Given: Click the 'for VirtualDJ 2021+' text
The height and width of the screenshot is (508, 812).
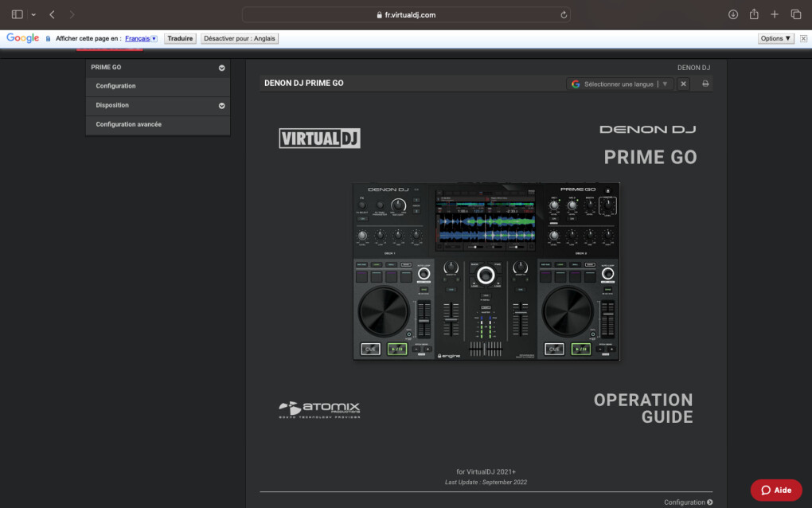Looking at the screenshot, I should pos(486,471).
